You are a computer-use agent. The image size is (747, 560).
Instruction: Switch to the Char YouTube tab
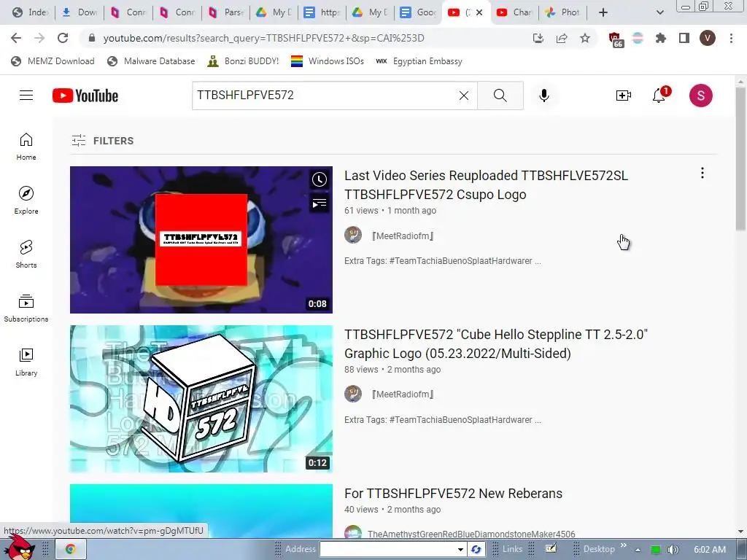pos(514,12)
